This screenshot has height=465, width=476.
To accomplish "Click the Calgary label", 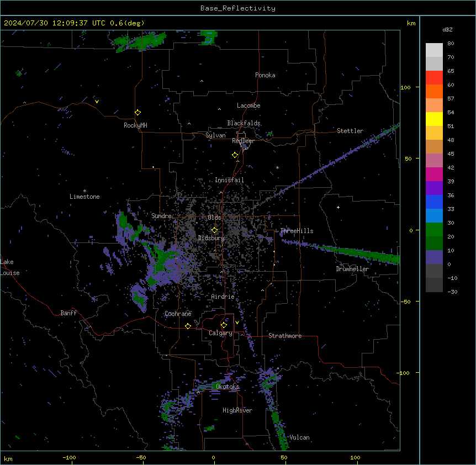I will tap(221, 333).
